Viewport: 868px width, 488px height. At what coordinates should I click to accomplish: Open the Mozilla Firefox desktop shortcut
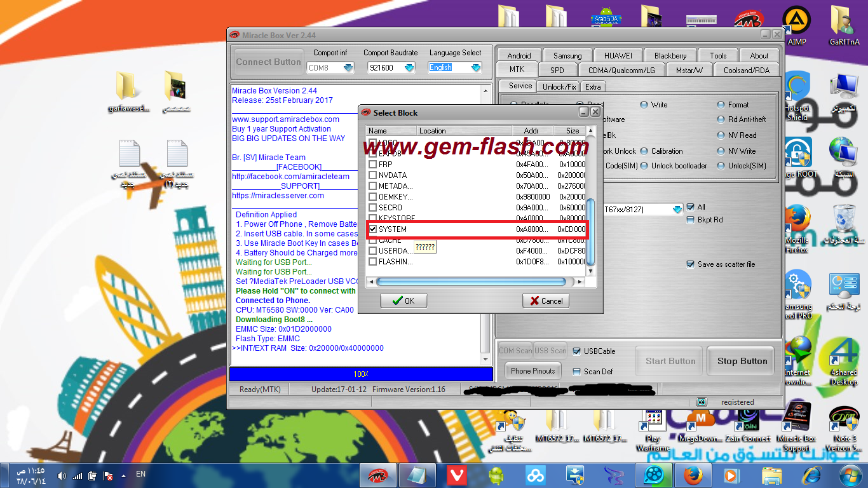[797, 229]
